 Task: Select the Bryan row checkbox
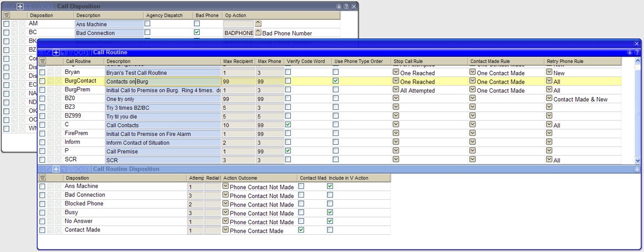point(42,72)
